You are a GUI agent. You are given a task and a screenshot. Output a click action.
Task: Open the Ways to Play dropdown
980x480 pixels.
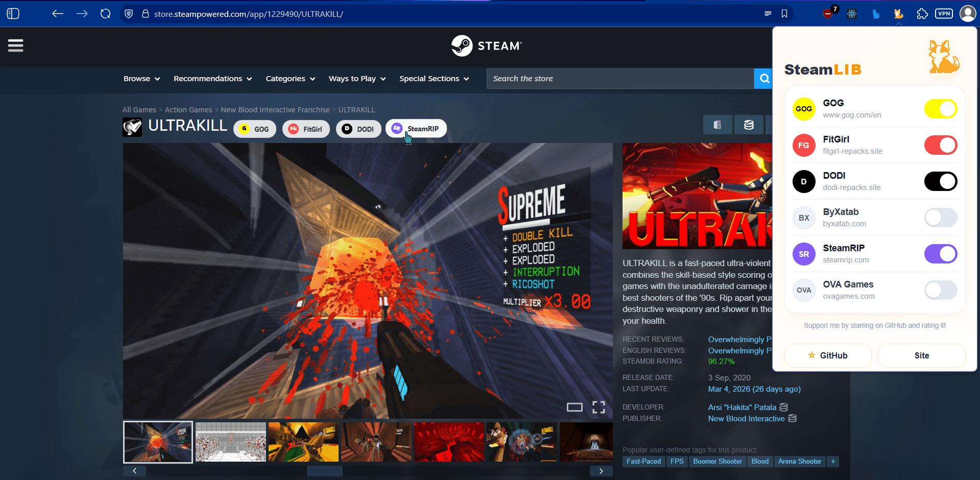tap(357, 79)
